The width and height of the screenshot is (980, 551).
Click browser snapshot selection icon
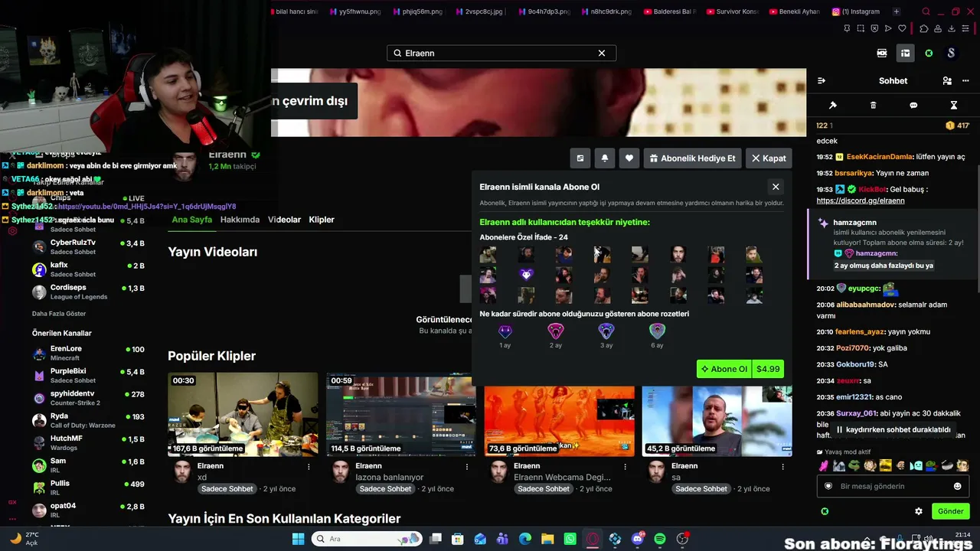(861, 28)
